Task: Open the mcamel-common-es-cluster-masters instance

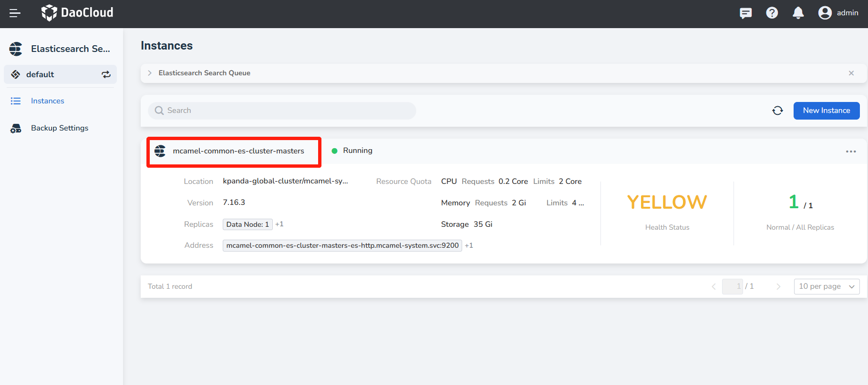Action: 238,151
